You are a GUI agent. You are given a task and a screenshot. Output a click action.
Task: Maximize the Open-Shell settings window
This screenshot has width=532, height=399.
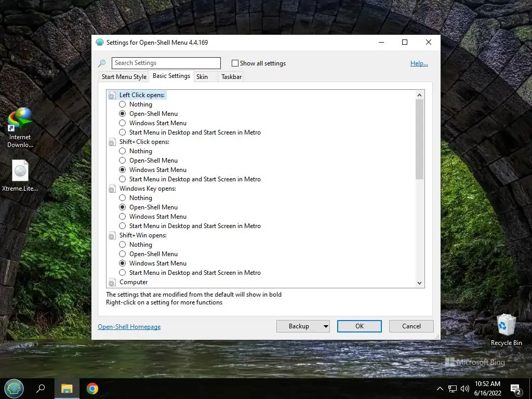(404, 42)
